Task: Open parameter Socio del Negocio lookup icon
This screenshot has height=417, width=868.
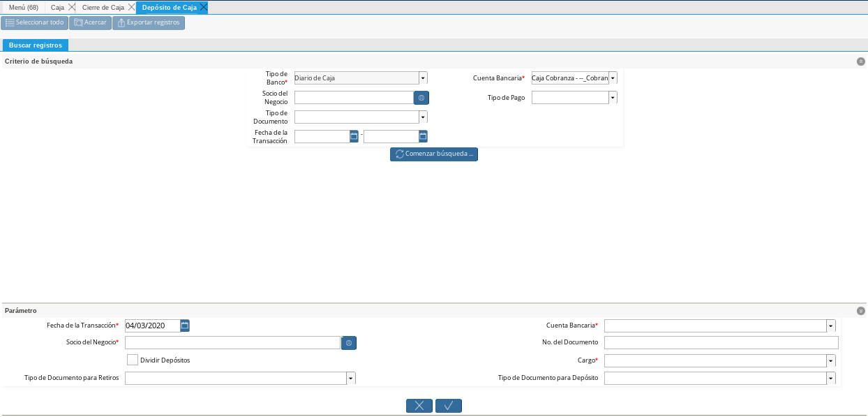Action: tap(349, 343)
